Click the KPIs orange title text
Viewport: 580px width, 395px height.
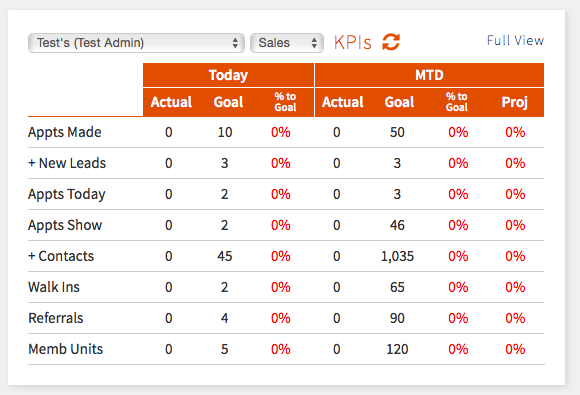[353, 43]
